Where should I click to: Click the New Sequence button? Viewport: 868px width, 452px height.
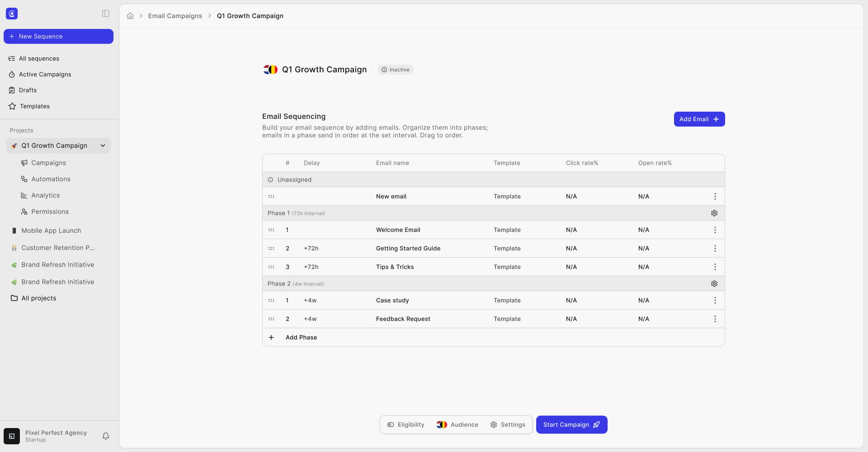[x=58, y=37]
